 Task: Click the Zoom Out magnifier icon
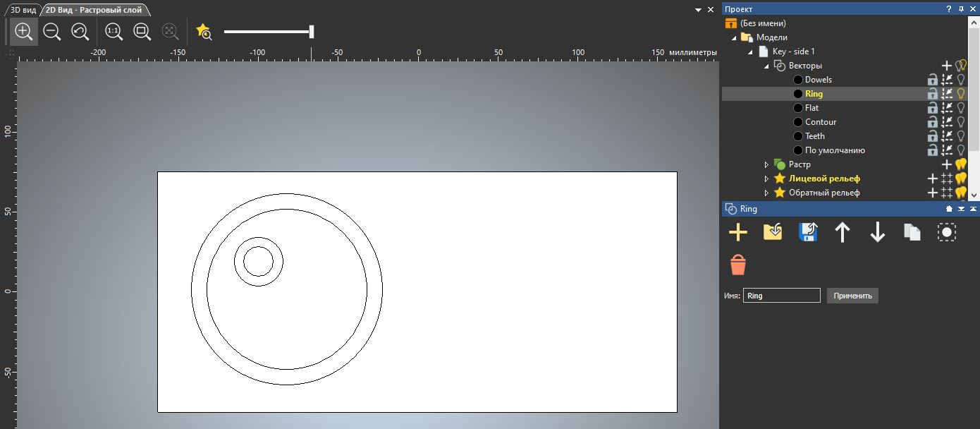point(51,32)
